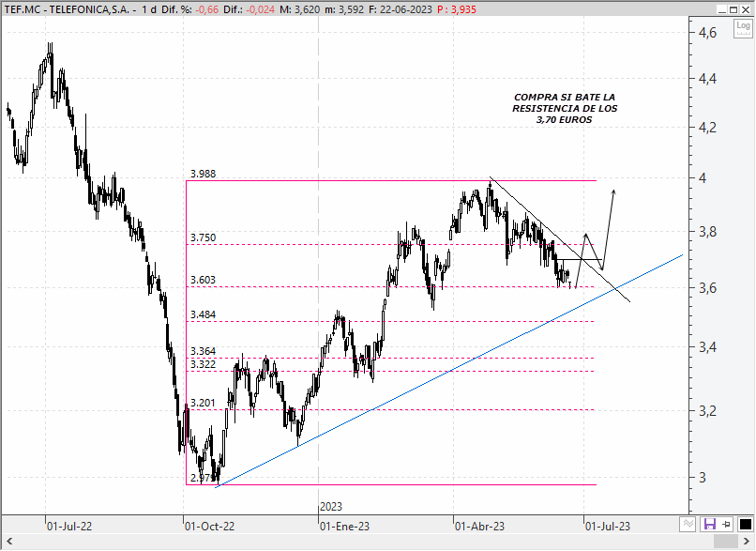Click the 4 price axis label
The image size is (756, 551).
coord(703,178)
